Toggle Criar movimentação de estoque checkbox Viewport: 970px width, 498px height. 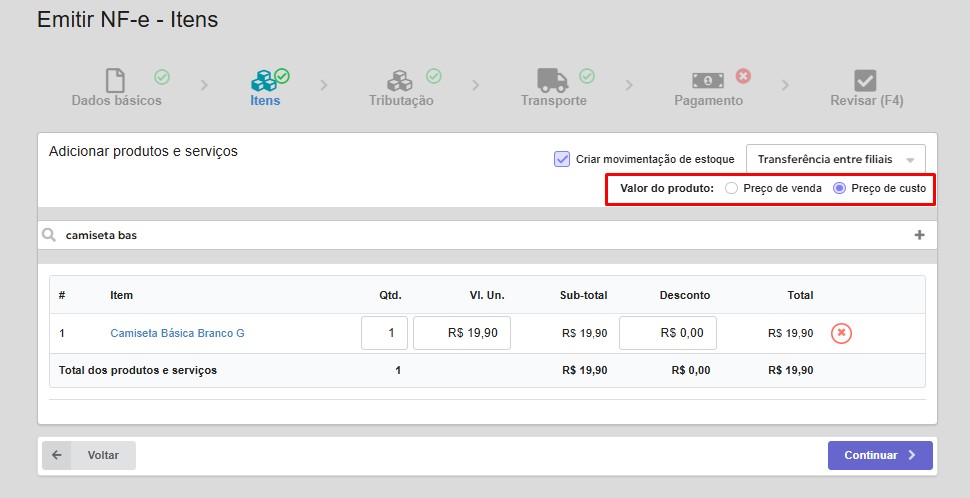[562, 159]
